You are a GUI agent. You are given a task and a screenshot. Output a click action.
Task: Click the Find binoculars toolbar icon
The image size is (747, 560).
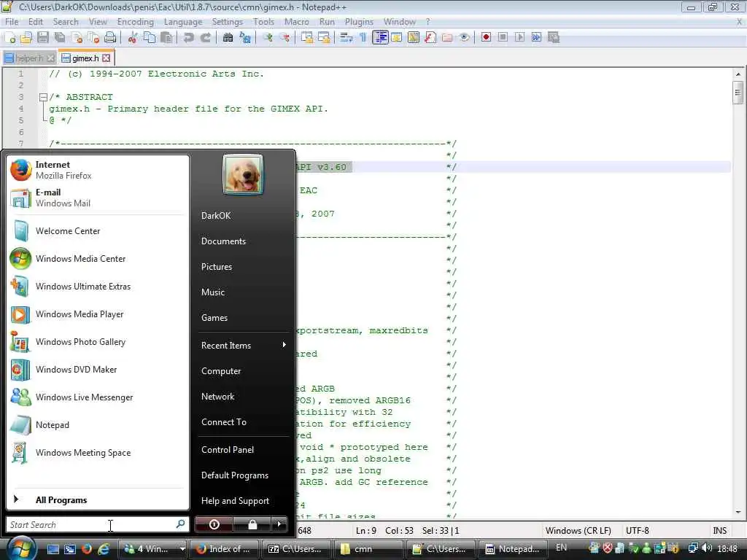(228, 38)
